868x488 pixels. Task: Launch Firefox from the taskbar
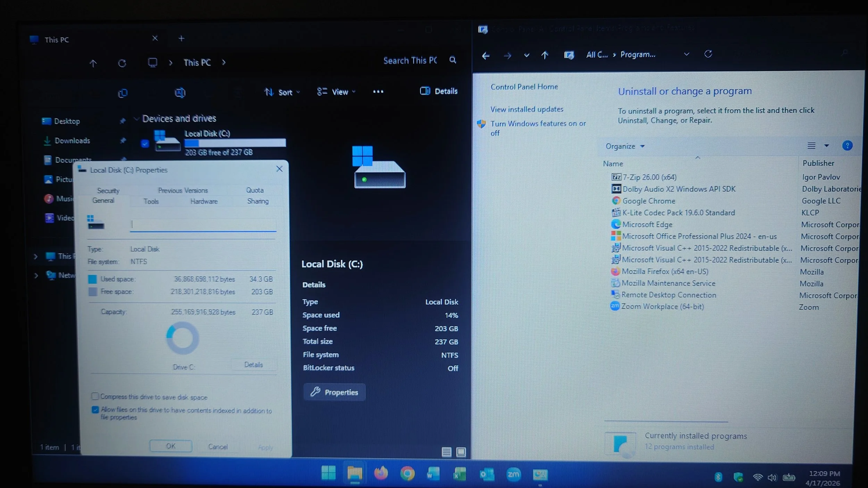click(381, 473)
